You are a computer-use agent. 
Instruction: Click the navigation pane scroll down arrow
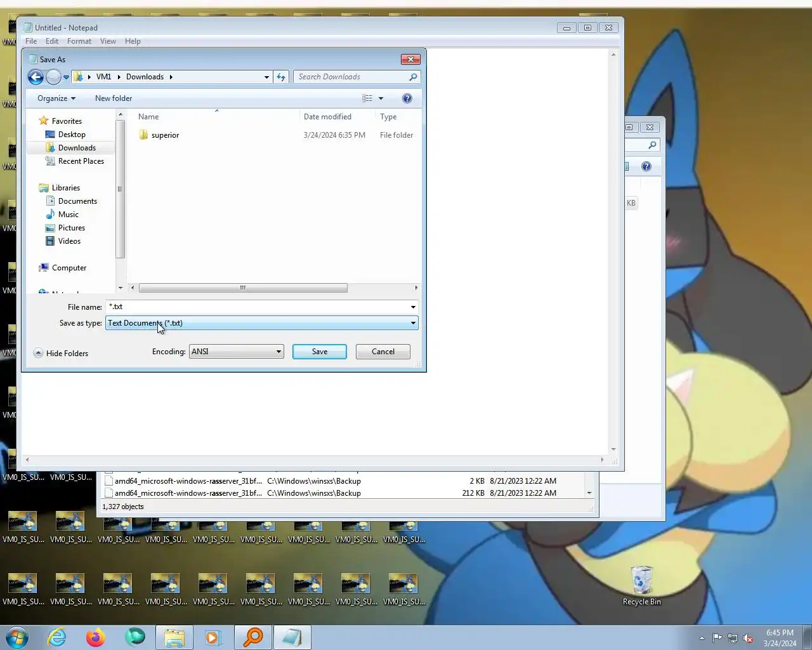(121, 288)
